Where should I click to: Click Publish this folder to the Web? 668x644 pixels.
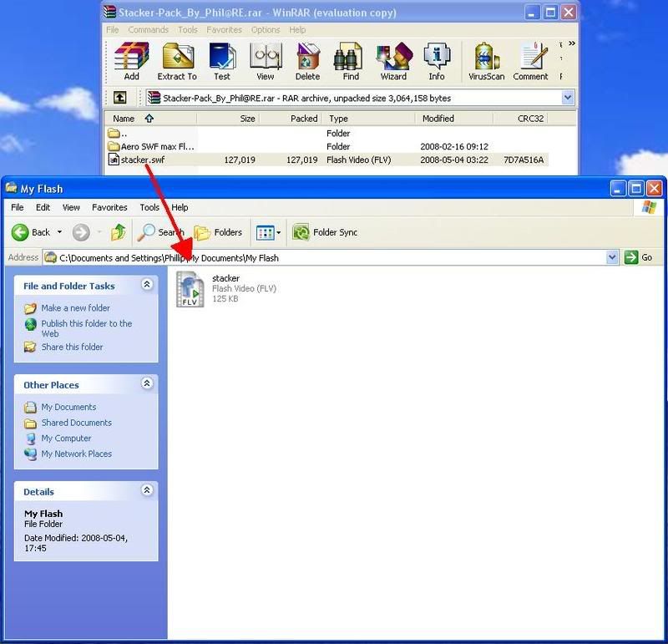coord(87,328)
